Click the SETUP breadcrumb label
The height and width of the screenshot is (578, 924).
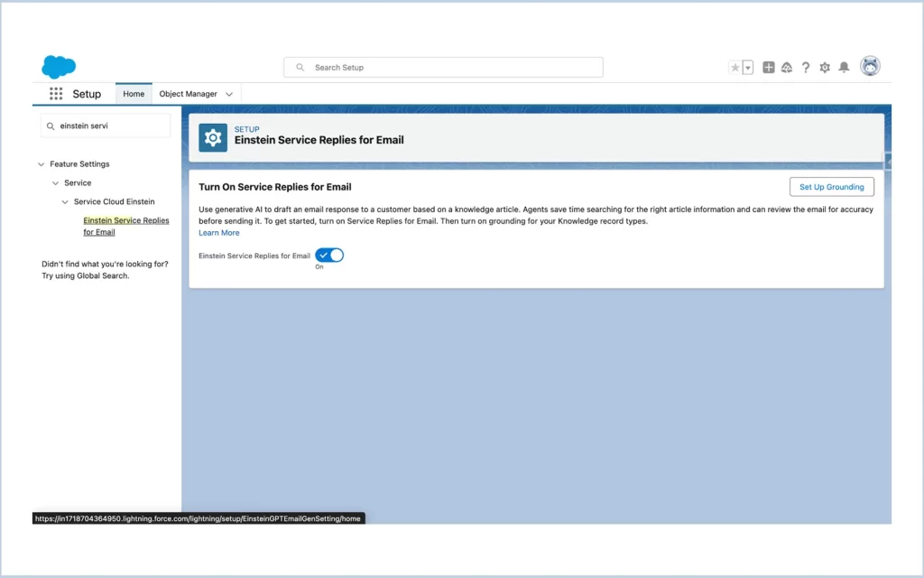tap(247, 129)
